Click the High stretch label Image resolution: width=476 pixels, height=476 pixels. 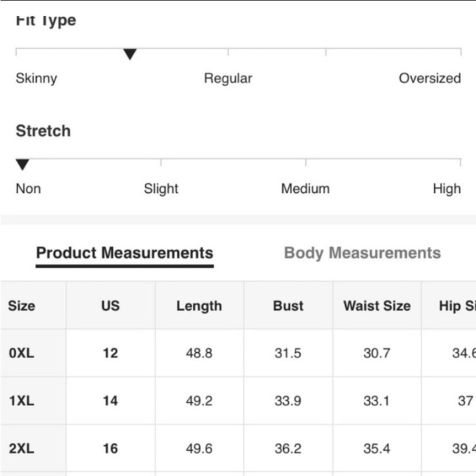pyautogui.click(x=447, y=189)
